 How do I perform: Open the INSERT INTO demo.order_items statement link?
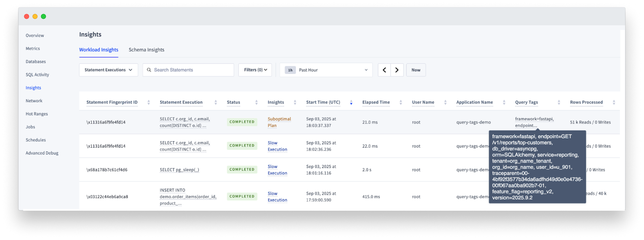(188, 197)
